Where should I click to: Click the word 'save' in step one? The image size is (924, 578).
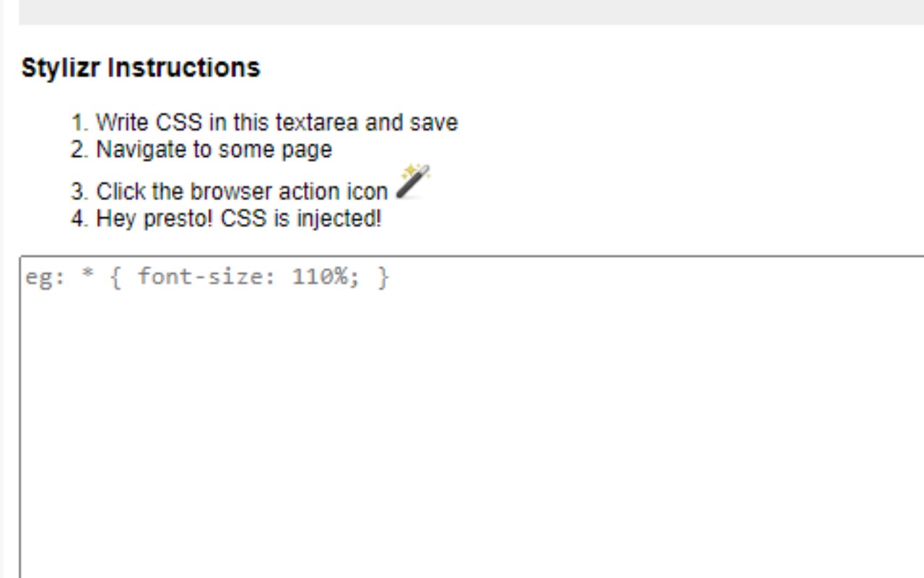[433, 123]
